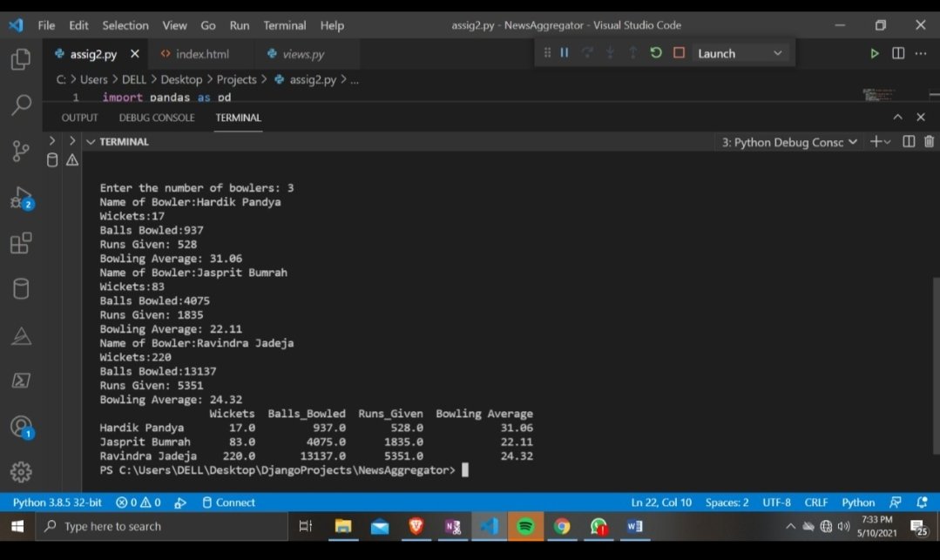Switch to the DEBUG CONSOLE tab
The width and height of the screenshot is (940, 560).
click(157, 118)
